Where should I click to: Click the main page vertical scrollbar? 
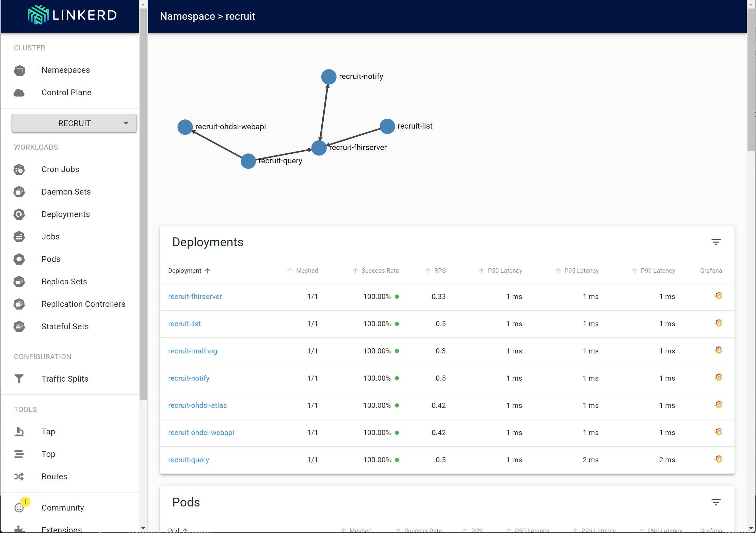[751, 80]
